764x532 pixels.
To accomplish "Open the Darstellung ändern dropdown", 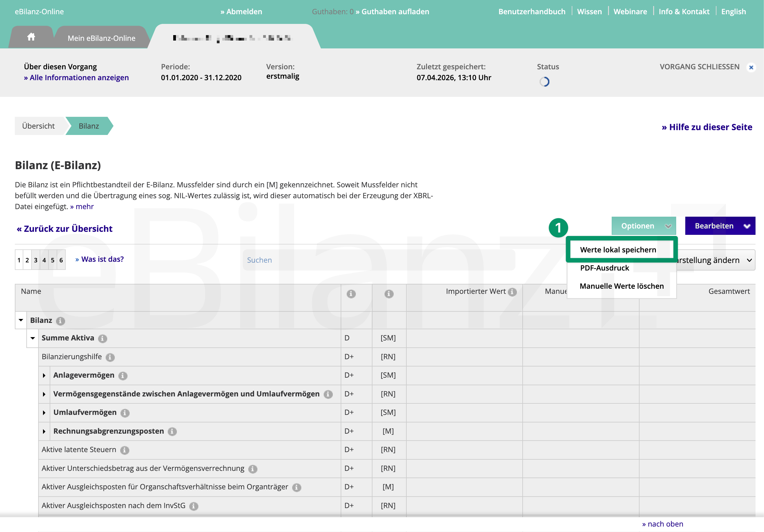I will [716, 260].
